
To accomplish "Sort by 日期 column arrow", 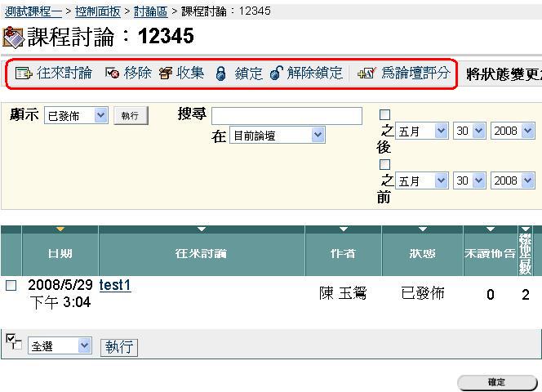I will [x=60, y=229].
